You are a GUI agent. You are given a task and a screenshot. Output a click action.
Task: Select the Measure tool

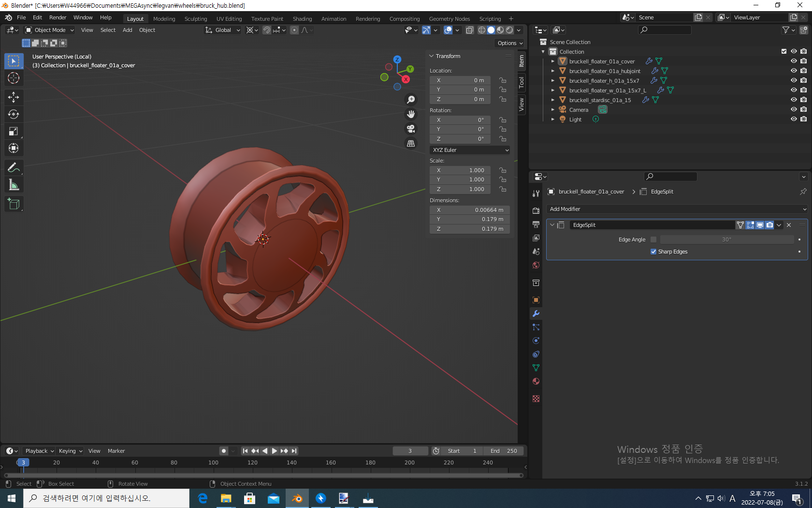pos(14,185)
